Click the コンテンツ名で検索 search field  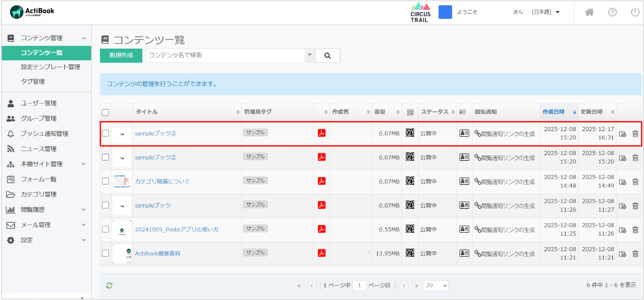pyautogui.click(x=225, y=55)
